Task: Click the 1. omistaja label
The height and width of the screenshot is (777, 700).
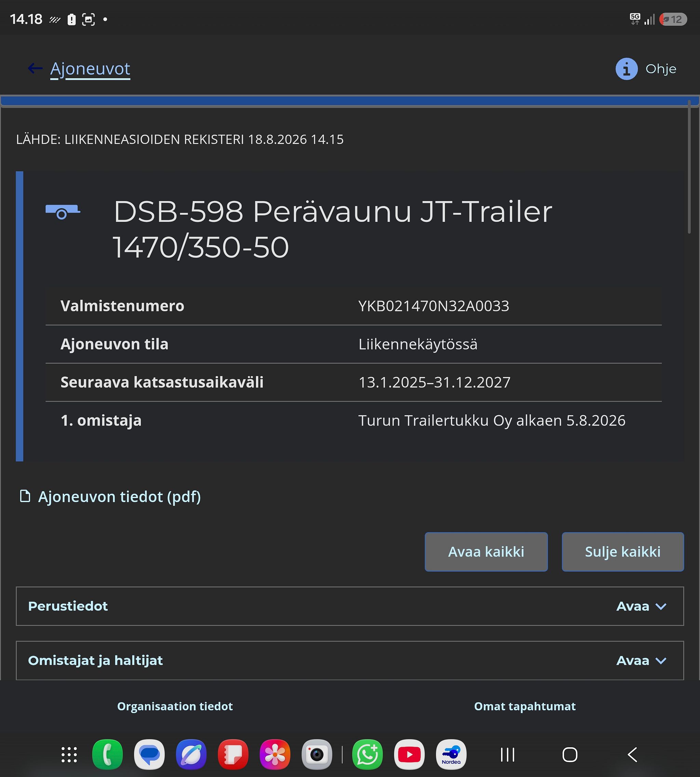Action: (101, 420)
